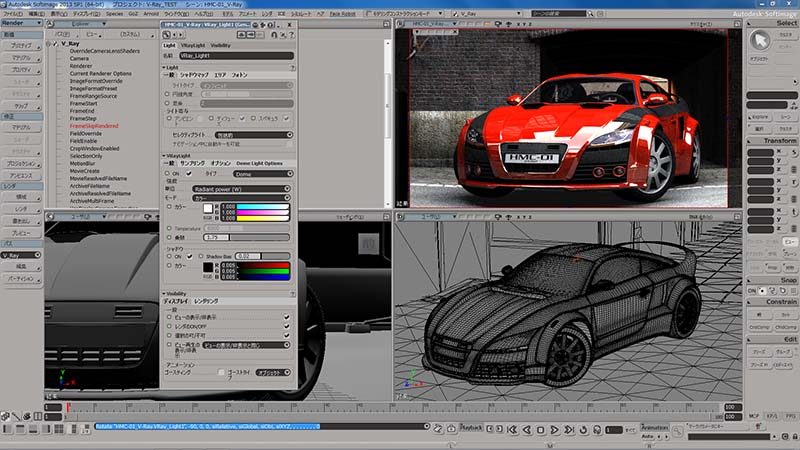Screen dimensions: 800x450
Task: Click the single-pane layout icon at bottom left
Action: (7, 429)
